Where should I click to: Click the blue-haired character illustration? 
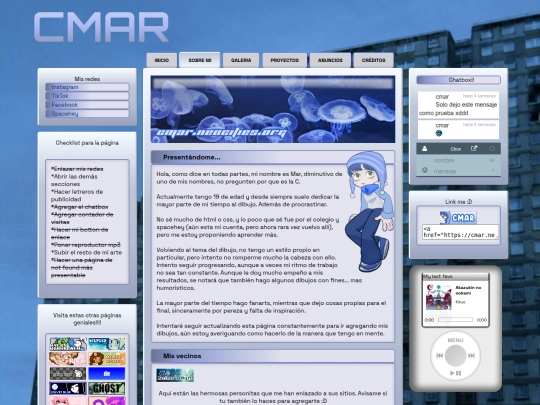(369, 212)
